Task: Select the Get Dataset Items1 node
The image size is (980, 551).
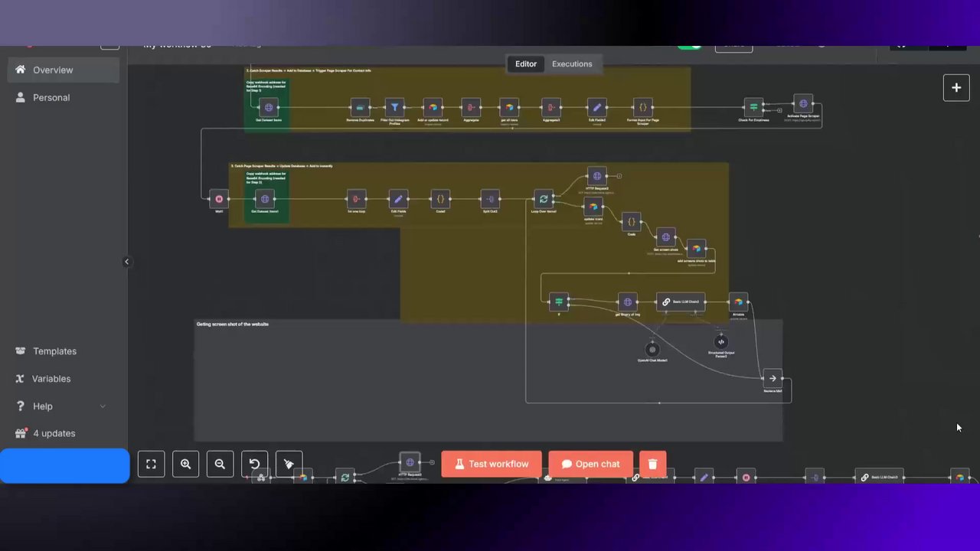Action: [265, 199]
